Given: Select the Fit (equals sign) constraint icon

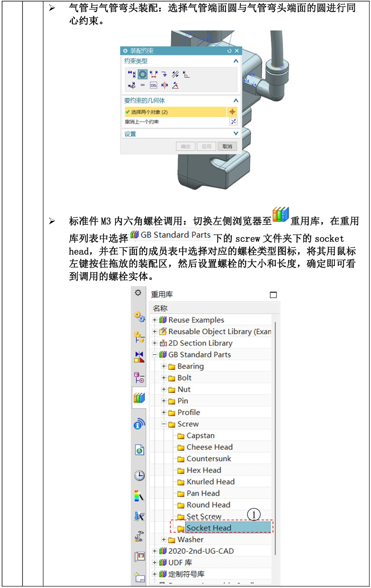Looking at the screenshot, I should coord(143,85).
